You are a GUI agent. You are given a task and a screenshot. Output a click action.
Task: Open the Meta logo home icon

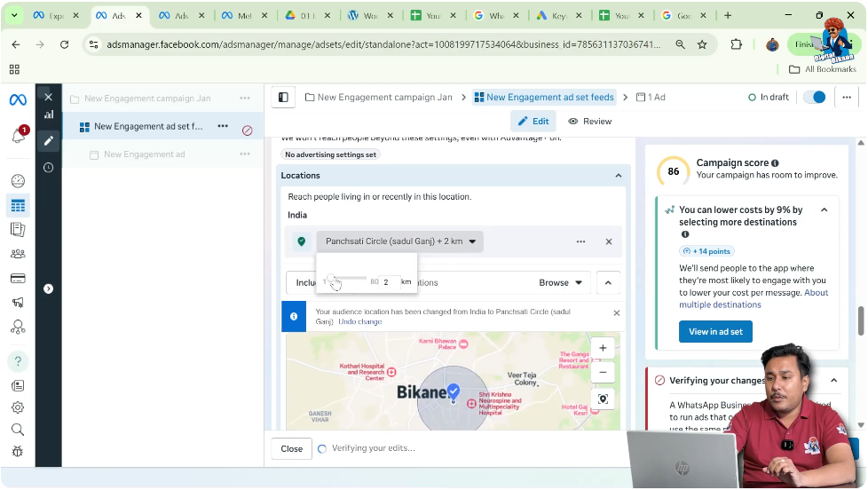[x=18, y=99]
